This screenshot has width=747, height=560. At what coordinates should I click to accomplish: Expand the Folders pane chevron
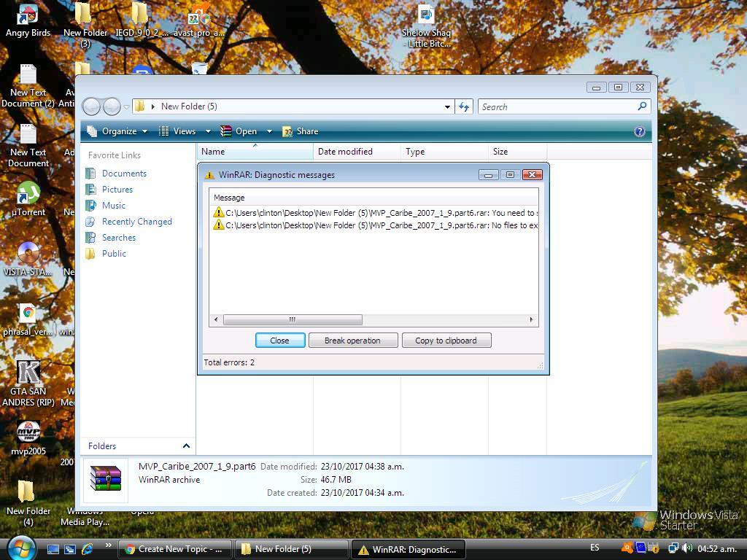click(186, 446)
